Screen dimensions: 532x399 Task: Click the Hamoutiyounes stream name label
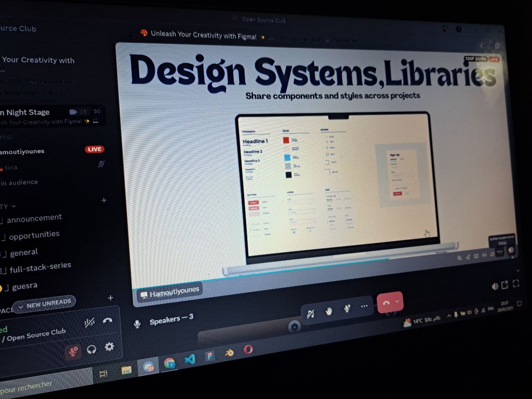[x=170, y=292]
